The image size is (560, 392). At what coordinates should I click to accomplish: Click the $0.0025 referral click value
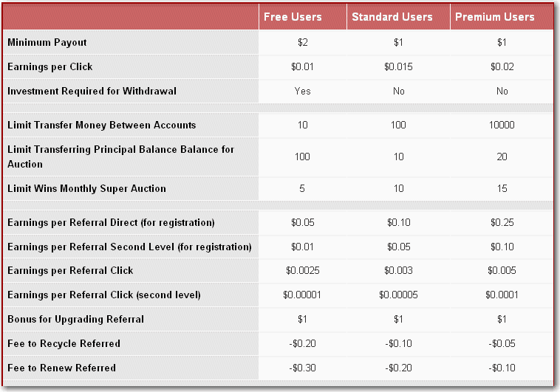(x=302, y=271)
